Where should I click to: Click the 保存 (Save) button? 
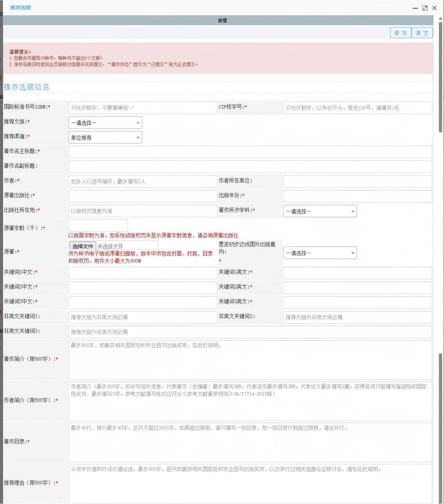coord(400,33)
